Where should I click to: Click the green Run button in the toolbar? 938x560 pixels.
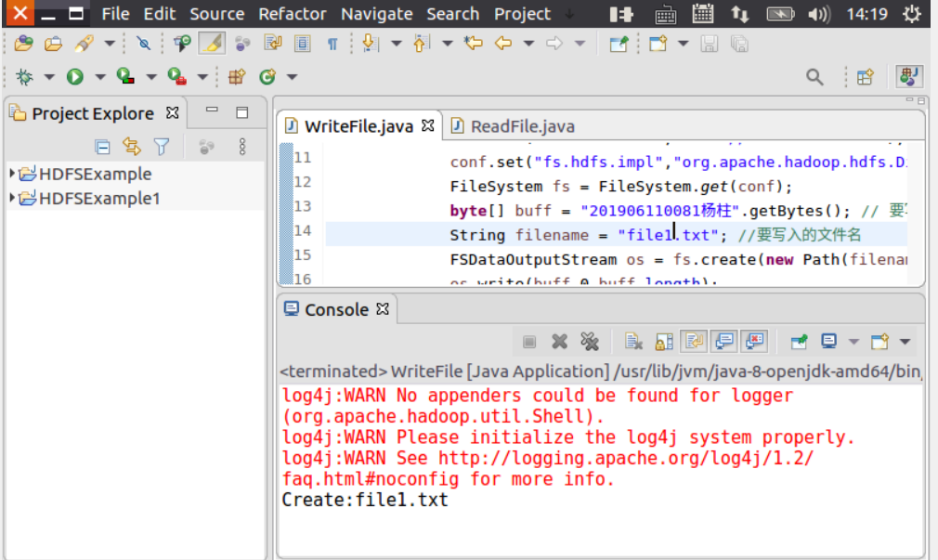tap(75, 77)
